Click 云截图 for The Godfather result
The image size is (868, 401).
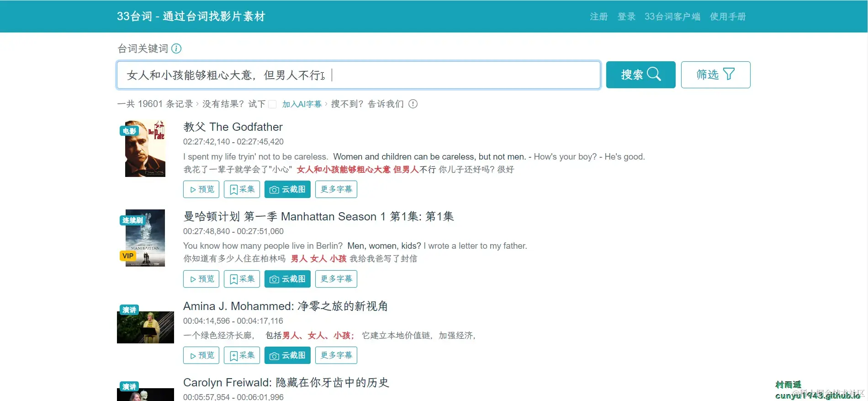click(x=287, y=189)
